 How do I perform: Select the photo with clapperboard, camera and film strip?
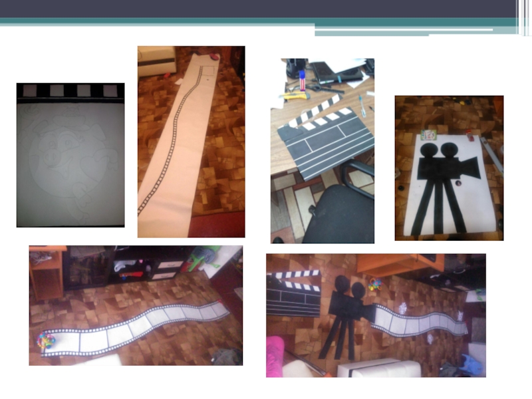point(376,315)
